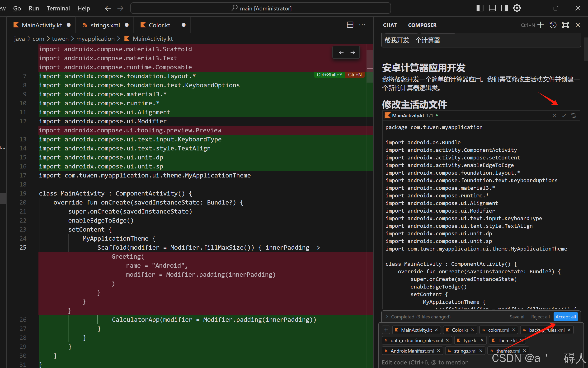Click the main [Administrator] search box
The height and width of the screenshot is (368, 588).
(x=260, y=8)
